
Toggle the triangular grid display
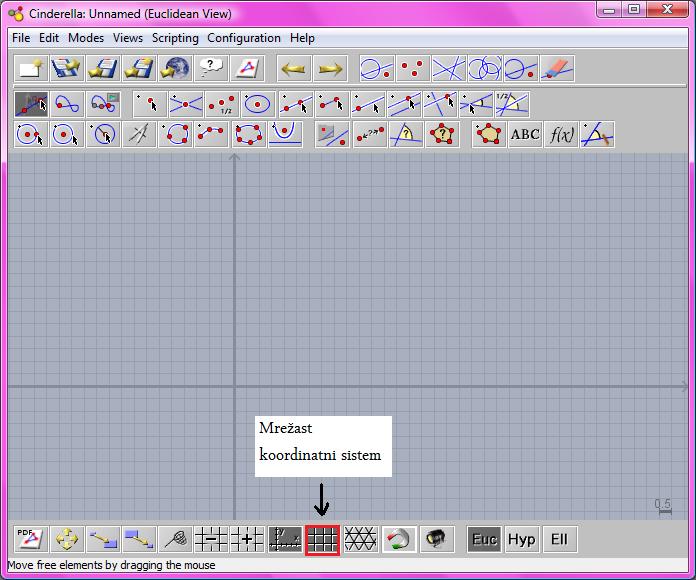(360, 540)
